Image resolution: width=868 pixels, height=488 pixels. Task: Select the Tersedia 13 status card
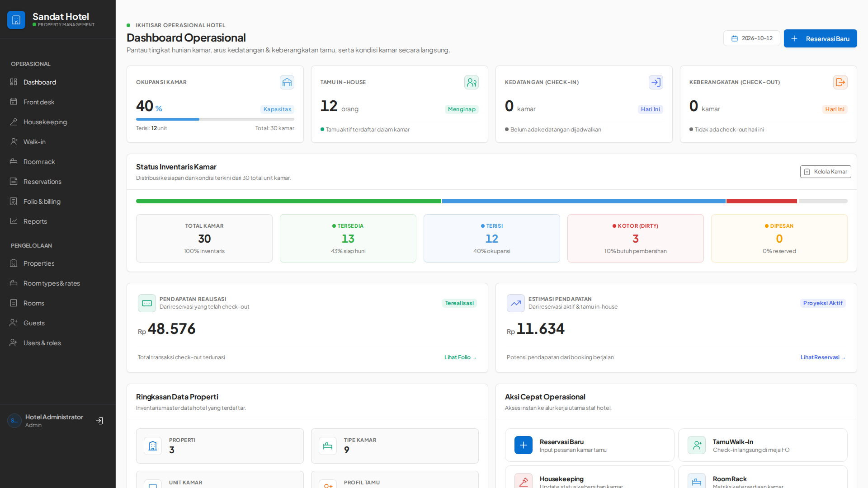pyautogui.click(x=348, y=239)
